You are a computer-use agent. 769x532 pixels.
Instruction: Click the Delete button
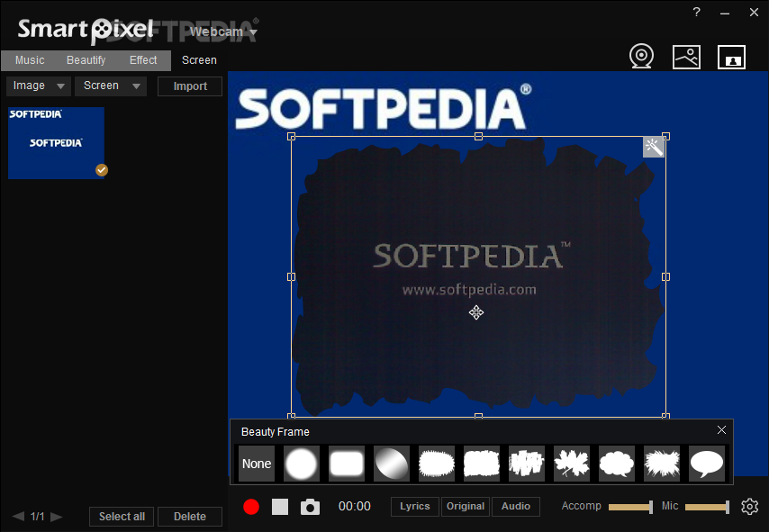190,517
